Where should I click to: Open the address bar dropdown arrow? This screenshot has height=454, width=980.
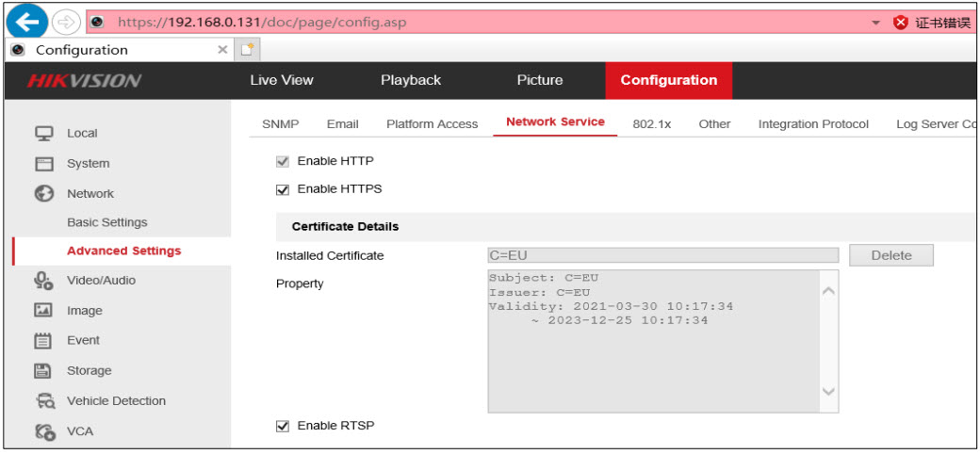coord(875,23)
